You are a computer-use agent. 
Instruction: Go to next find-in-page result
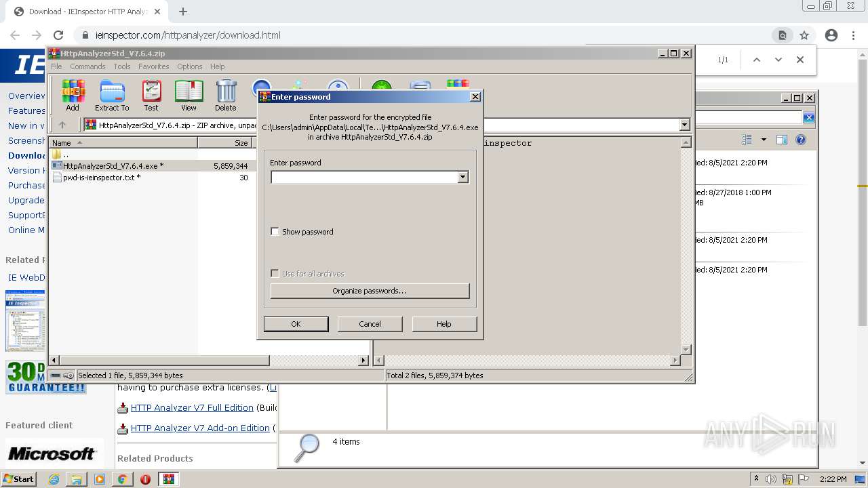[x=778, y=60]
